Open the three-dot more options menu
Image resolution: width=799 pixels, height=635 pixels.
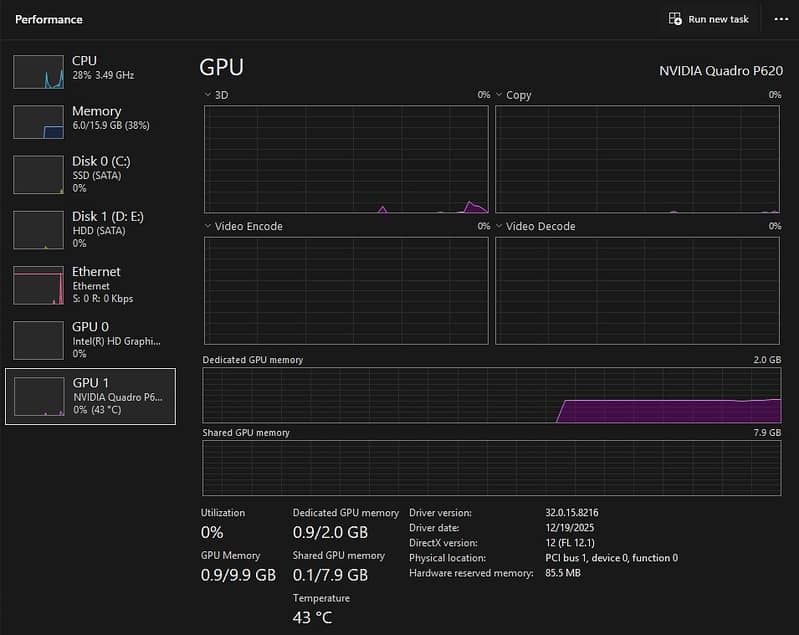(x=781, y=19)
